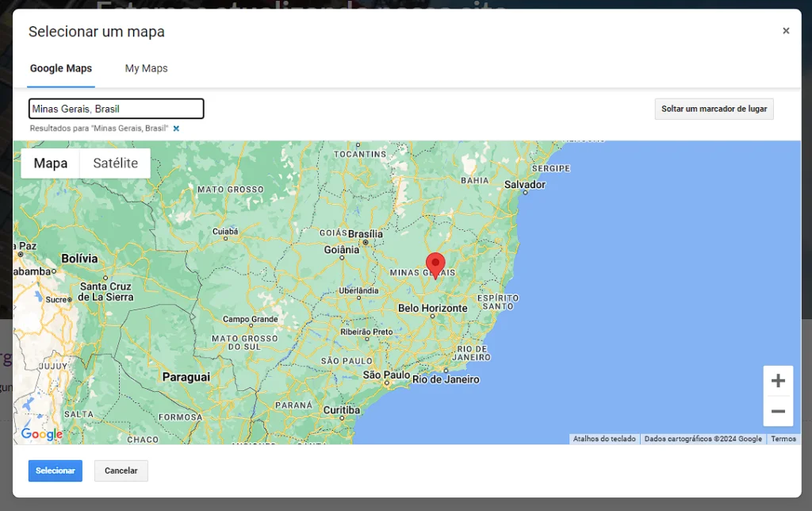Focus the Minas Gerais, Brasil search field
Image resolution: width=812 pixels, height=511 pixels.
tap(116, 109)
